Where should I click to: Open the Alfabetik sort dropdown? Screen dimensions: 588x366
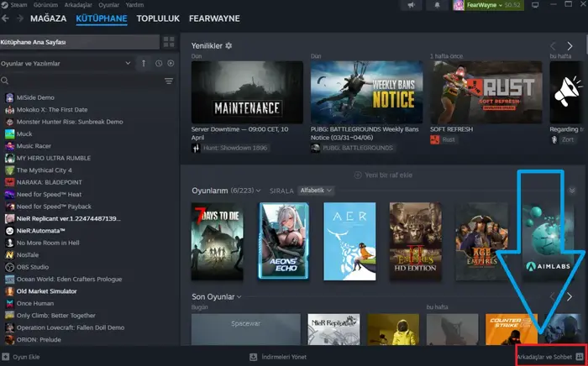tap(316, 191)
